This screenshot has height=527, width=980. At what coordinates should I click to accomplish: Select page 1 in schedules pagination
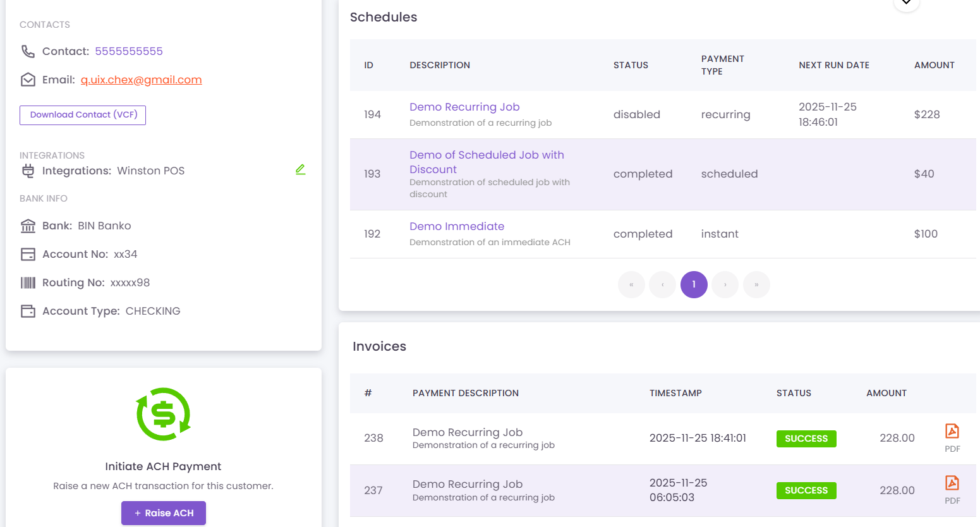pos(694,284)
